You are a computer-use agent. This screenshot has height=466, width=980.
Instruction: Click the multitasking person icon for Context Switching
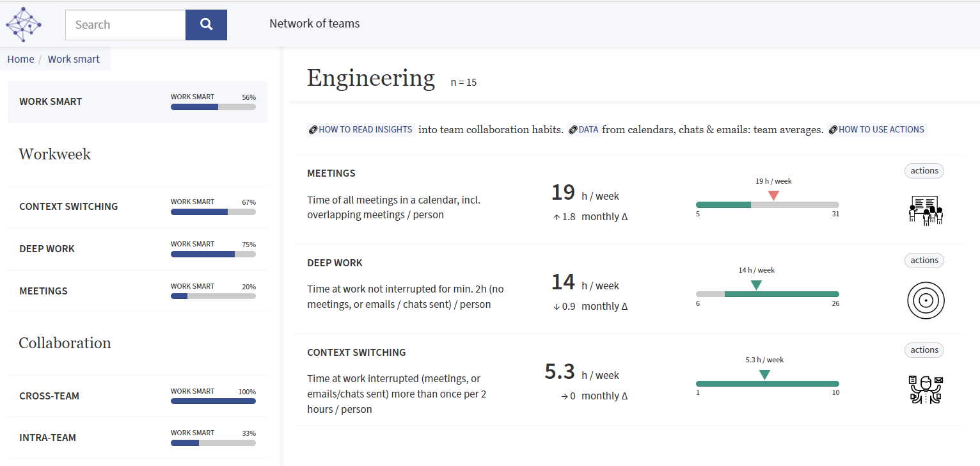[x=924, y=389]
